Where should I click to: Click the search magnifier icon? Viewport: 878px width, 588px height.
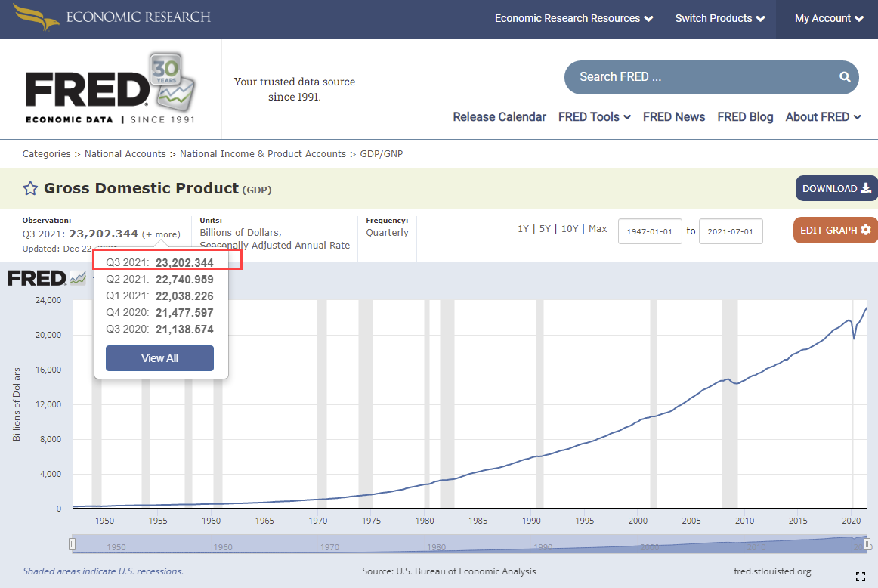coord(844,77)
